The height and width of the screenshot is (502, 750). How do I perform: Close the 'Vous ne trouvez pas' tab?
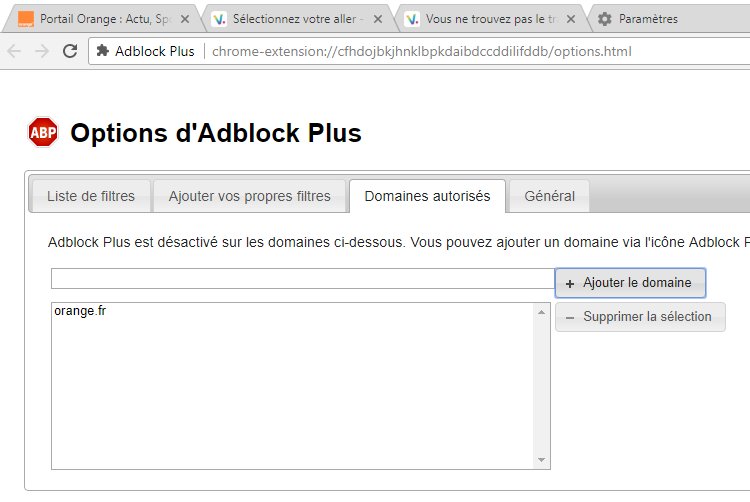(570, 19)
